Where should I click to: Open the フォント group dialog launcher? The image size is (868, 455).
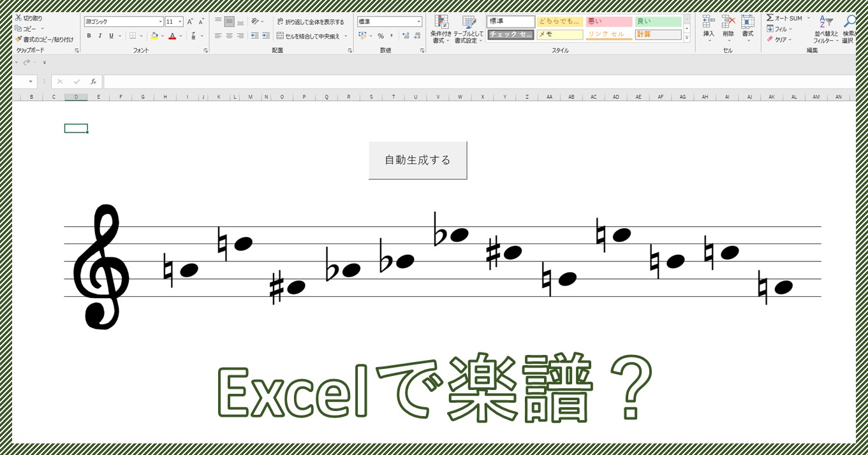coord(205,50)
